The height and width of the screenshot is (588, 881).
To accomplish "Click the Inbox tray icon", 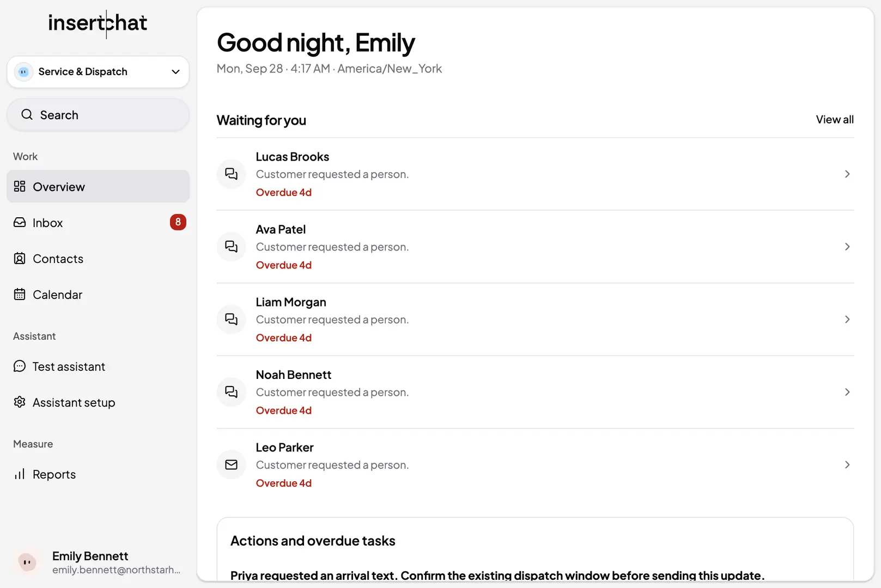I will (x=20, y=222).
